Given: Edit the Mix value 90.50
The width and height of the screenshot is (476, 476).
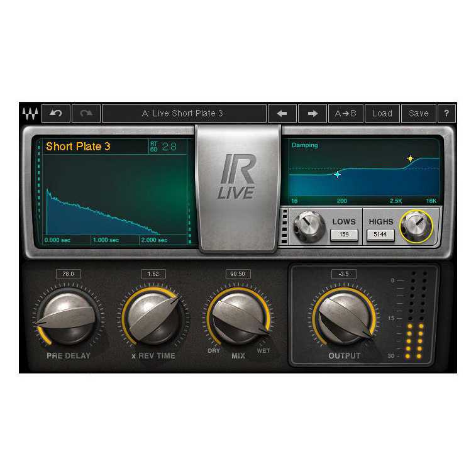Looking at the screenshot, I should 238,274.
